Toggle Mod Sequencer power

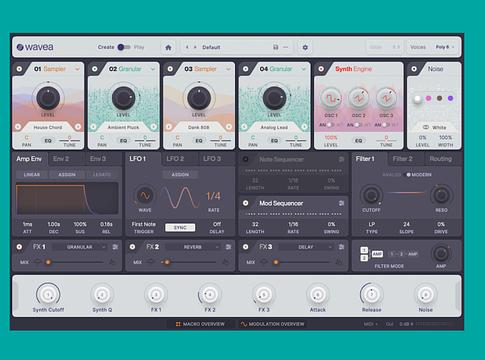point(246,203)
